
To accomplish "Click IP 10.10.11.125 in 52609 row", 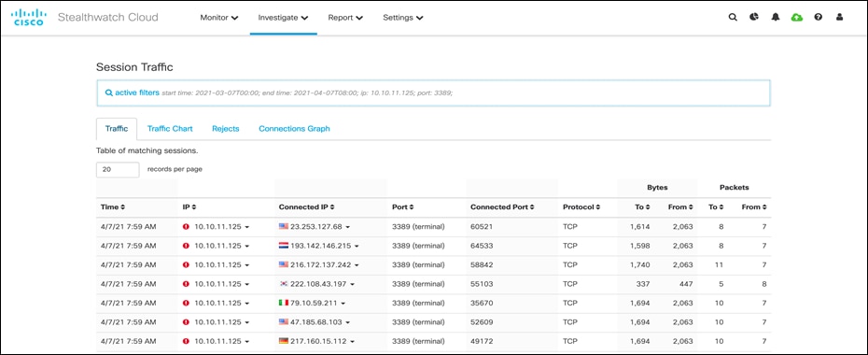I will coord(217,322).
